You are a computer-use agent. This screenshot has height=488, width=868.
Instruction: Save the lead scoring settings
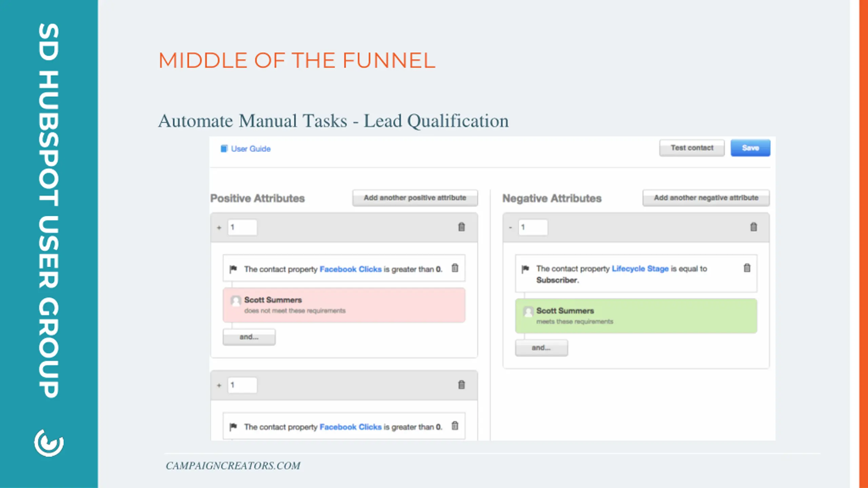click(x=750, y=148)
